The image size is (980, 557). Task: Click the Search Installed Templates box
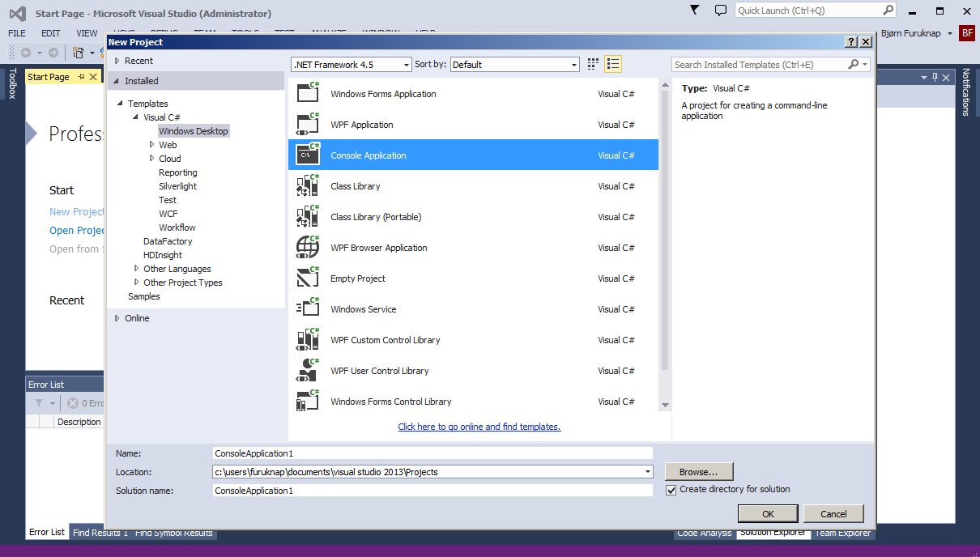760,65
